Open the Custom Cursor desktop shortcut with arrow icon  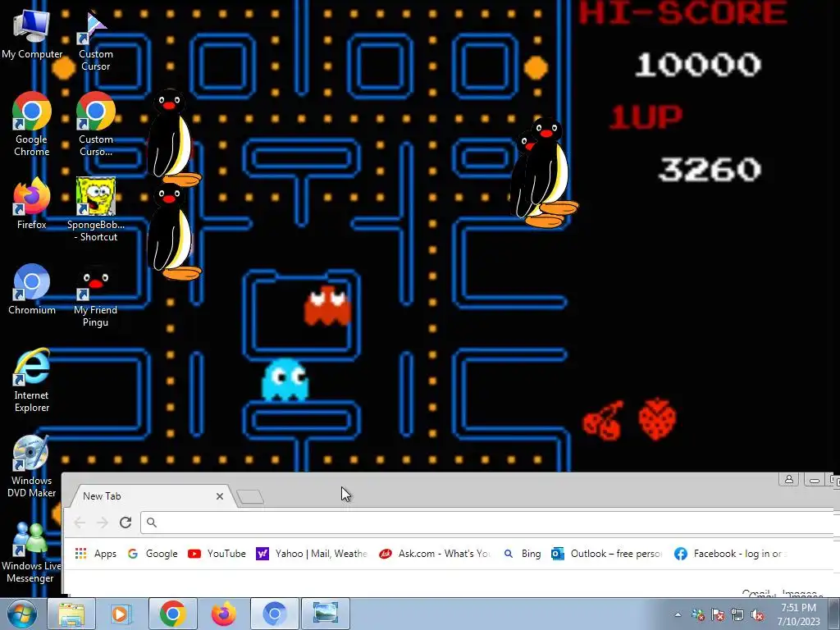click(95, 40)
